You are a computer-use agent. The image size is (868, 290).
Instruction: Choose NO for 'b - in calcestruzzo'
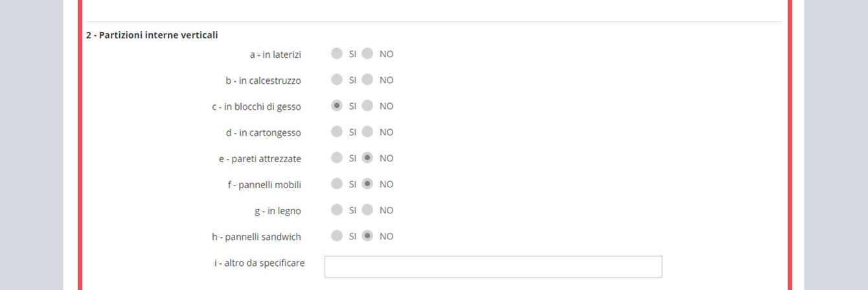[x=367, y=80]
